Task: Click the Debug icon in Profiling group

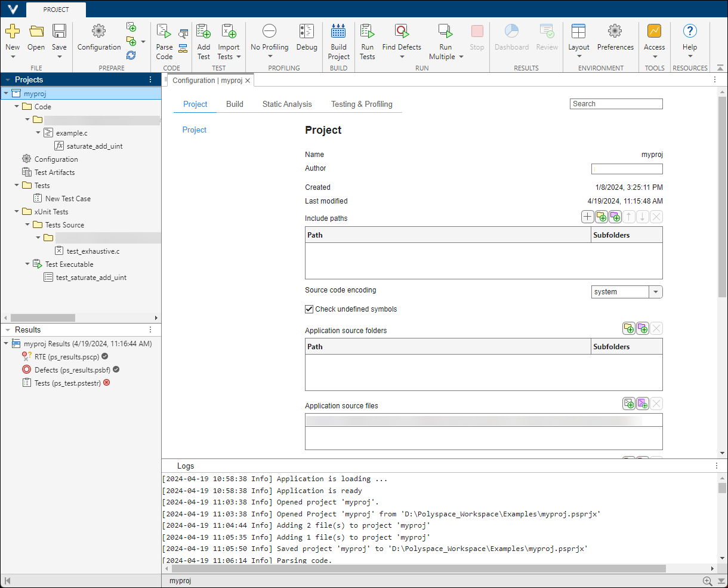Action: 307,31
